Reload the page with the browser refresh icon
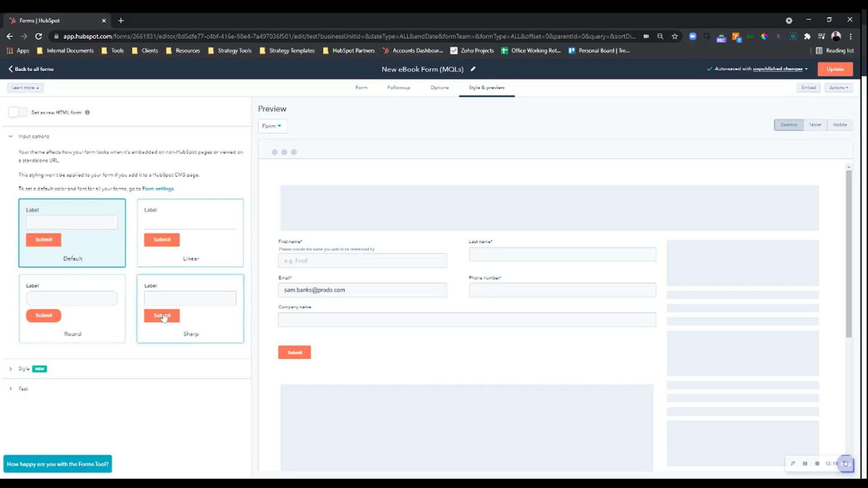 39,36
